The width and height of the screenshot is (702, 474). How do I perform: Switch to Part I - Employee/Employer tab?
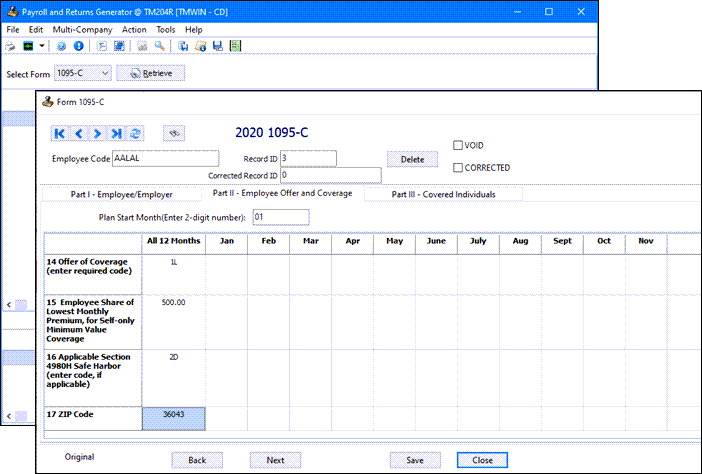[x=120, y=194]
